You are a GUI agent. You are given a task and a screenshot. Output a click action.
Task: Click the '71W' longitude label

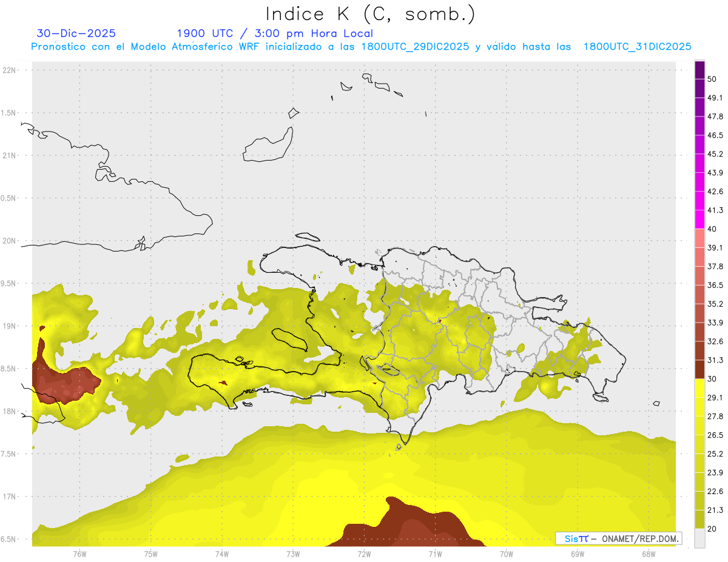click(435, 554)
